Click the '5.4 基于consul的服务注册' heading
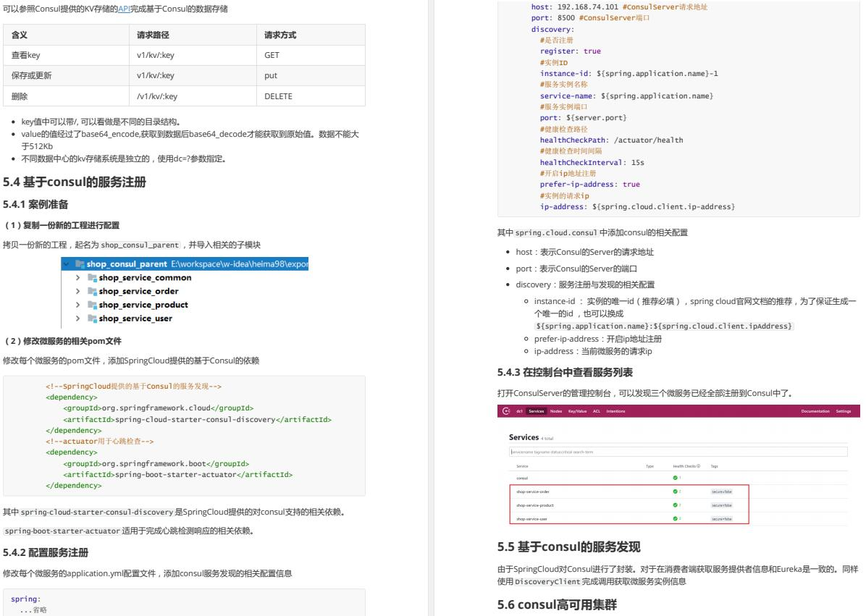Screen dimensions: 866x616 (x=75, y=182)
